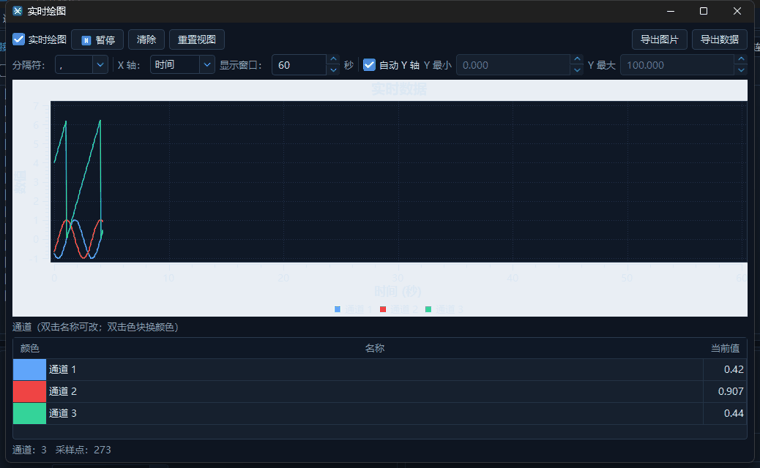Click the Y 最小 input field
Viewport: 760px width, 468px height.
tap(513, 65)
